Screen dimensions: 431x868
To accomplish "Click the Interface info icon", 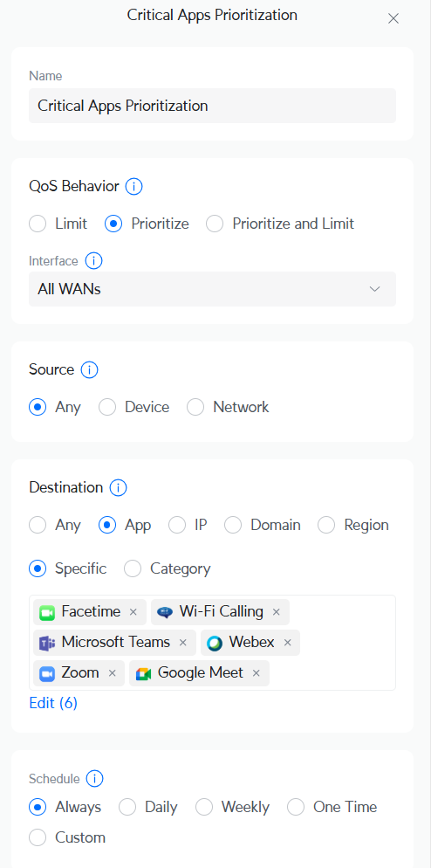I will click(93, 260).
